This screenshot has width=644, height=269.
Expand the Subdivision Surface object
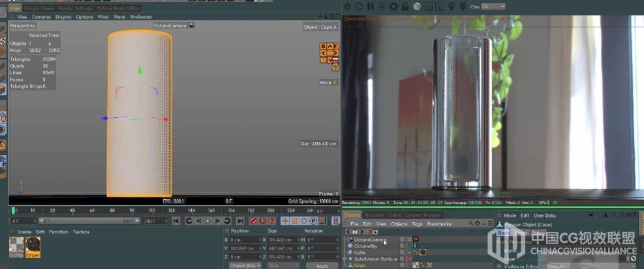point(345,259)
